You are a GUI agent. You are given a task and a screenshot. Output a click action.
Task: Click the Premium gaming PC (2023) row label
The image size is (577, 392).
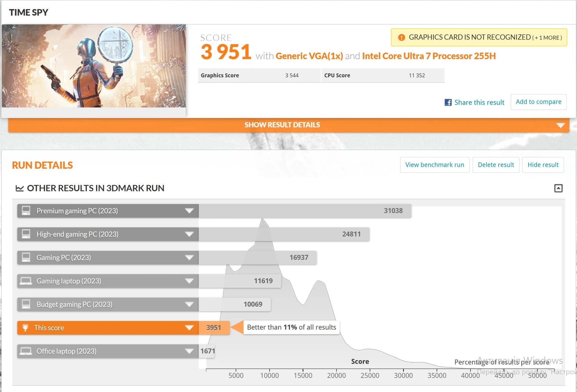[x=77, y=211]
